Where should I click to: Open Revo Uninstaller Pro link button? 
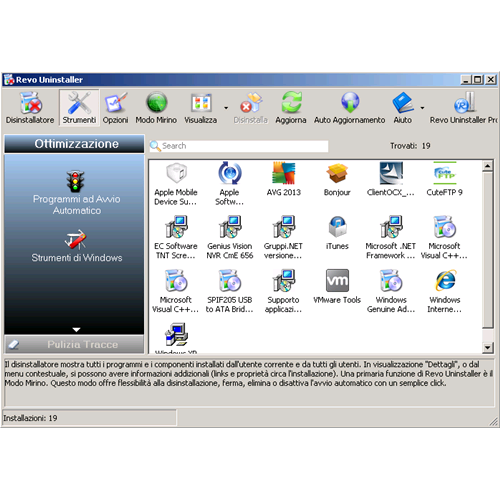tap(463, 107)
